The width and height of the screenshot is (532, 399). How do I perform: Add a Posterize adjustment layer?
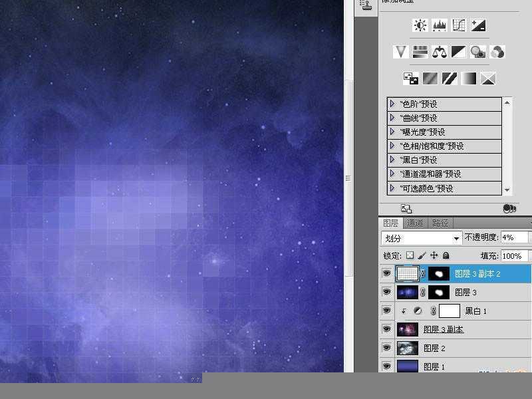(430, 78)
